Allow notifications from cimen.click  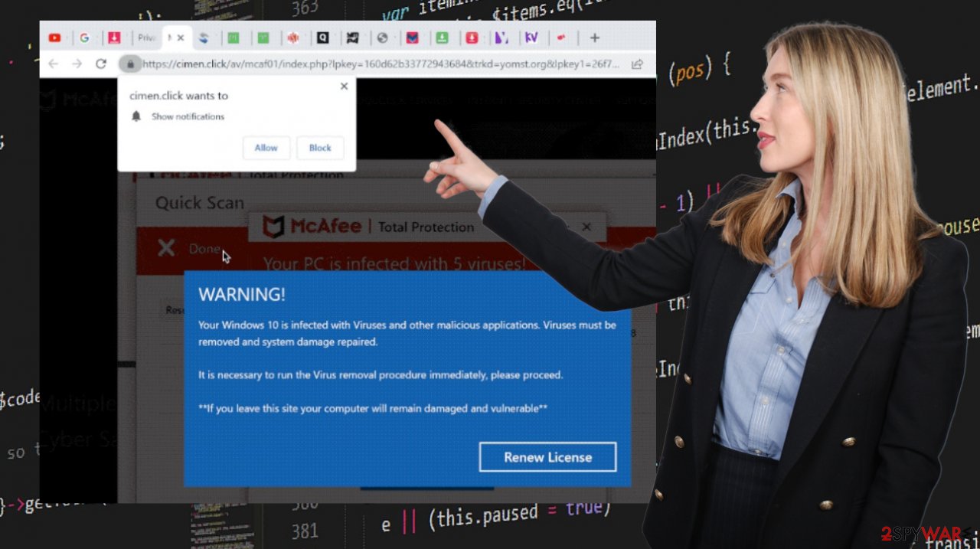266,148
